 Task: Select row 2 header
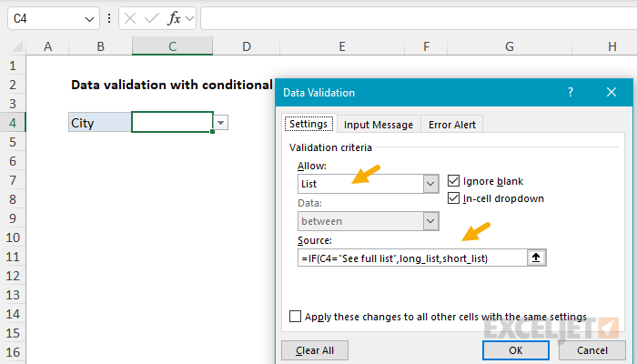point(13,85)
